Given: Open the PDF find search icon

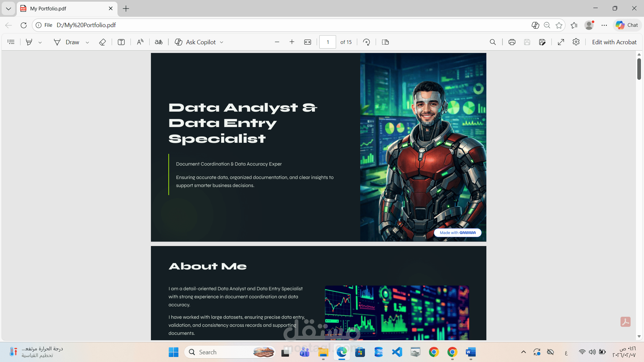Looking at the screenshot, I should point(492,42).
